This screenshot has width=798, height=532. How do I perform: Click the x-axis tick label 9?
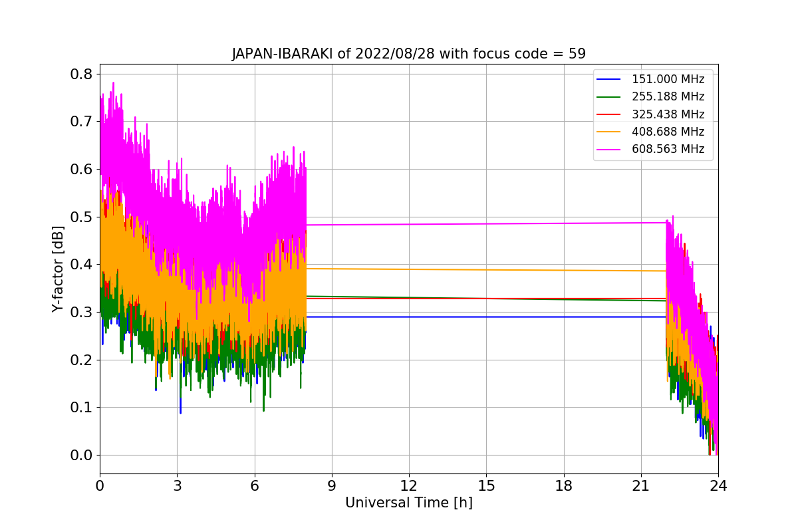[x=332, y=485]
